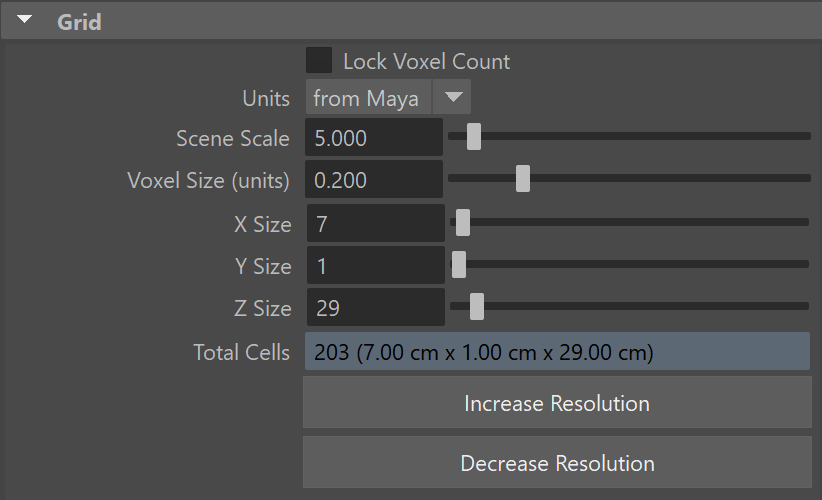822x500 pixels.
Task: Click the Scene Scale value field
Action: [374, 137]
